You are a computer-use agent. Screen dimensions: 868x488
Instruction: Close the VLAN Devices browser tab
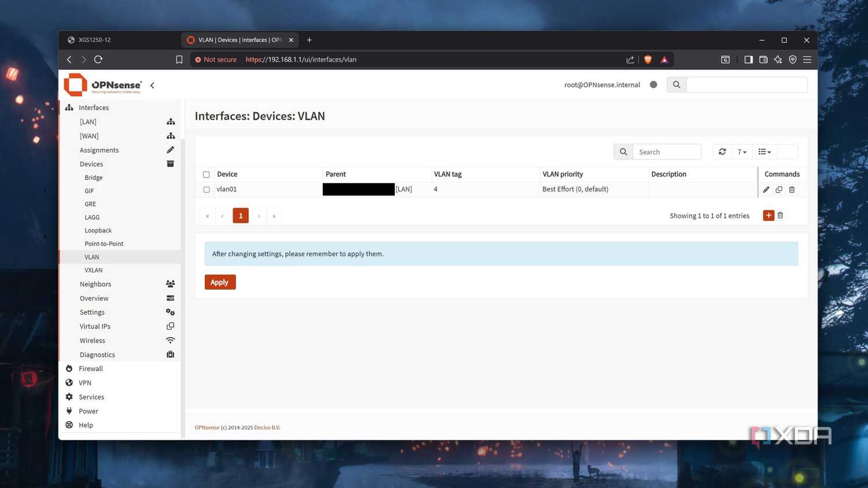291,40
